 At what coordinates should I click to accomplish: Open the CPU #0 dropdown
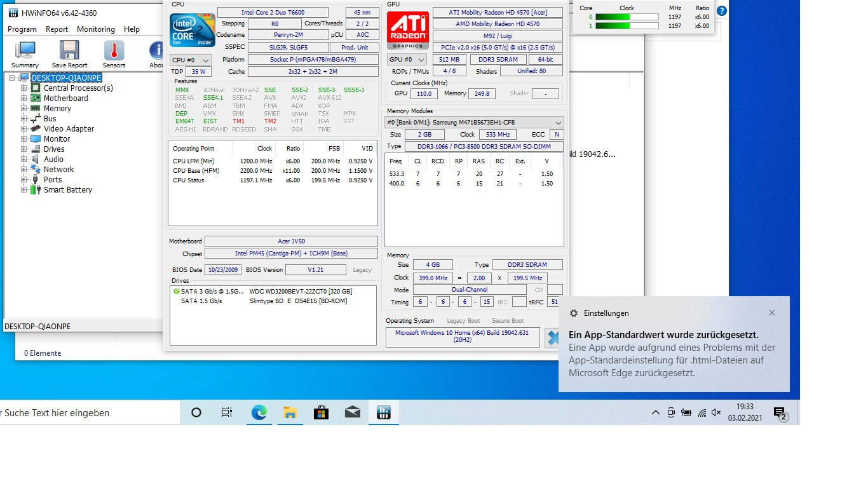click(190, 60)
